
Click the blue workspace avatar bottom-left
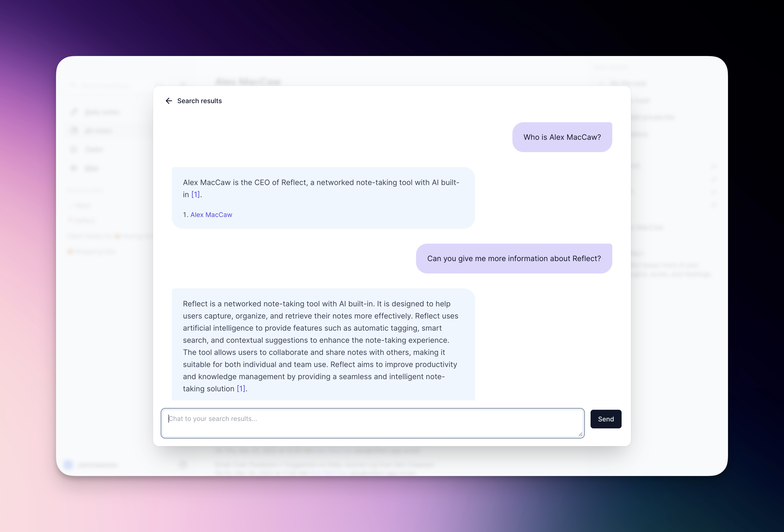tap(68, 465)
